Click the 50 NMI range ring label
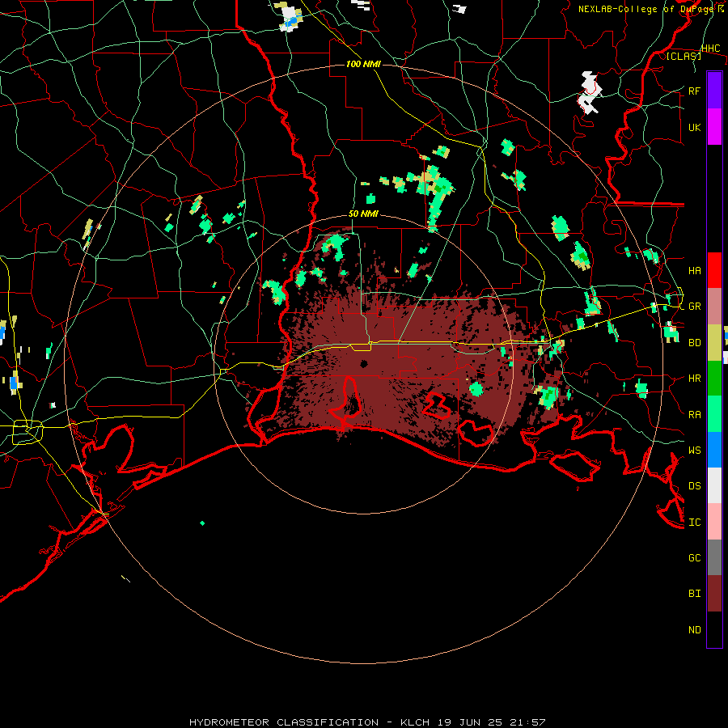728x728 pixels. 363,214
